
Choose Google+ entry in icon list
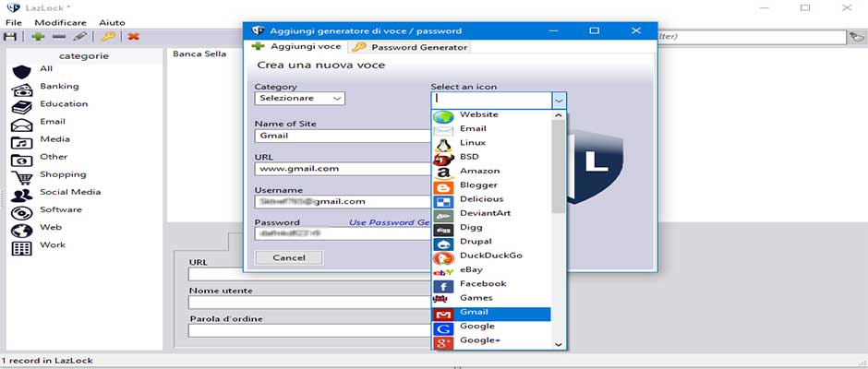tap(491, 340)
